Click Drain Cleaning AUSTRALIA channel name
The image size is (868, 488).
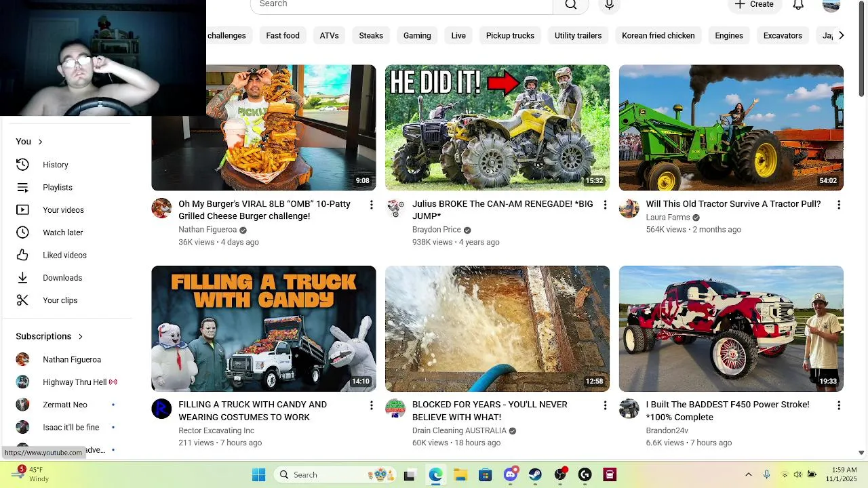459,430
